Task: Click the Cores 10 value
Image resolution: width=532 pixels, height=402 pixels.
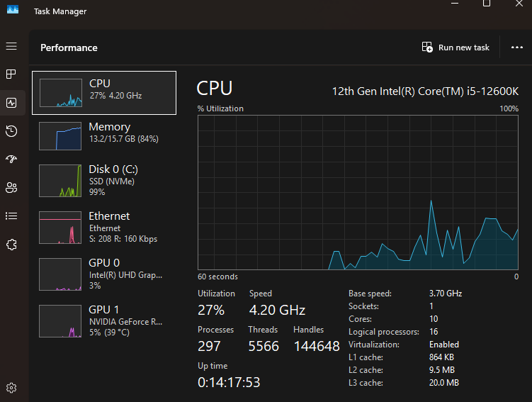Action: 434,319
